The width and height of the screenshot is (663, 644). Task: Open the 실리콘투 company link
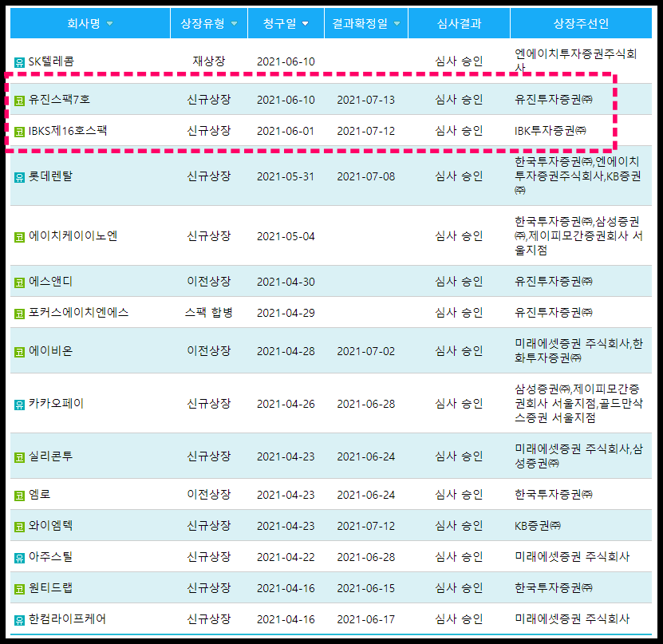pyautogui.click(x=50, y=456)
